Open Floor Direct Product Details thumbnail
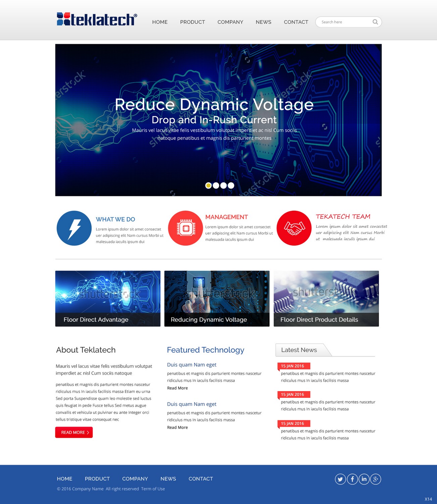This screenshot has height=504, width=437. (x=326, y=299)
